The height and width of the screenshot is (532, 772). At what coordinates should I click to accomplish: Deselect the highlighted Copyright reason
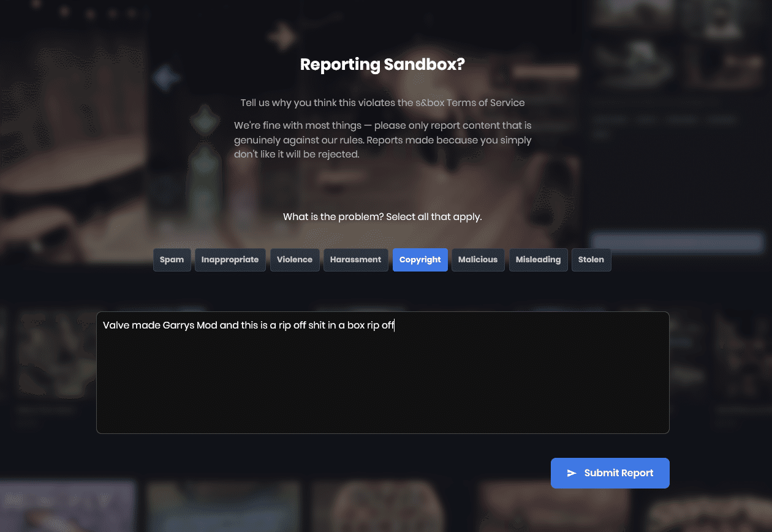click(x=420, y=260)
